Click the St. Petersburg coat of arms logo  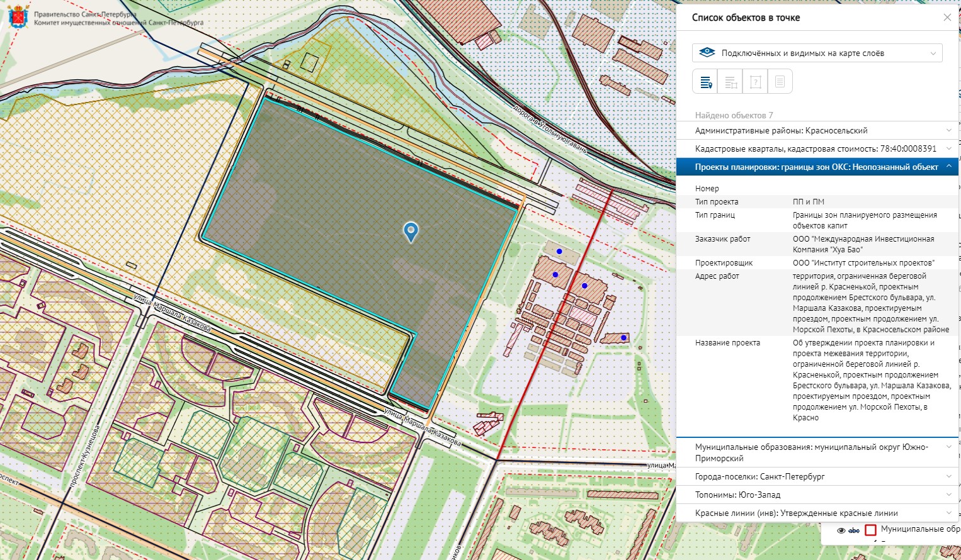18,18
